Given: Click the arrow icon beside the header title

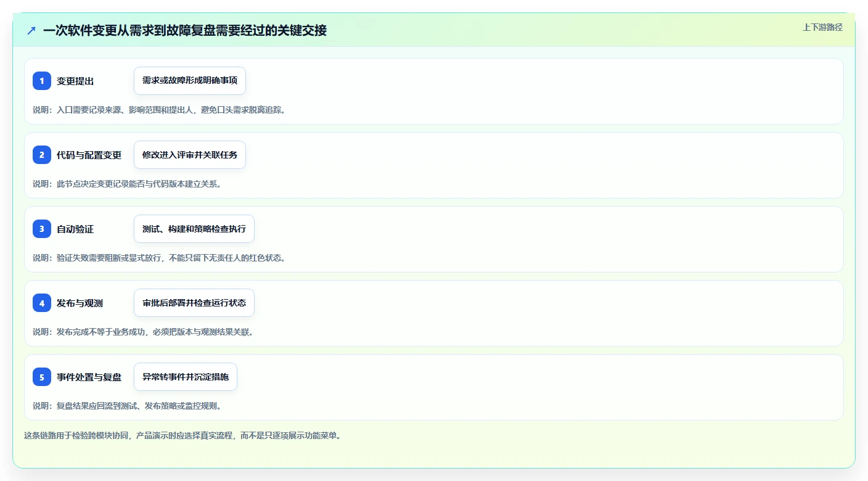Looking at the screenshot, I should 31,30.
